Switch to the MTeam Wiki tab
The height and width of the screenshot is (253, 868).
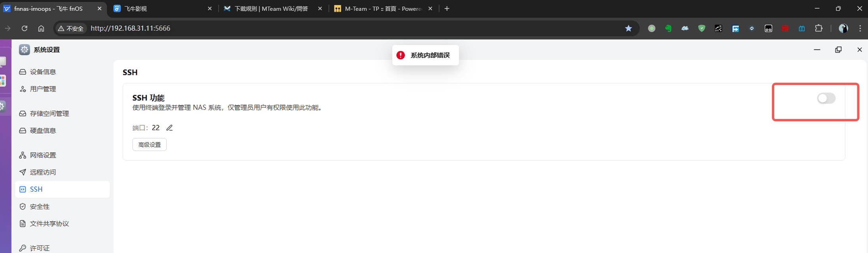click(270, 9)
